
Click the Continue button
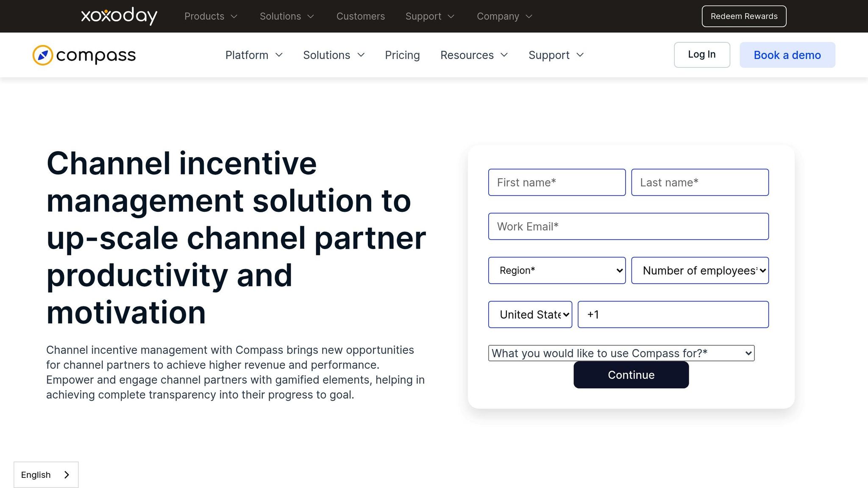click(631, 374)
